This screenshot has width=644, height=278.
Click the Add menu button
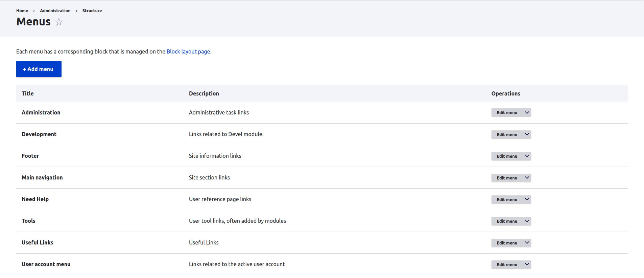[x=39, y=69]
